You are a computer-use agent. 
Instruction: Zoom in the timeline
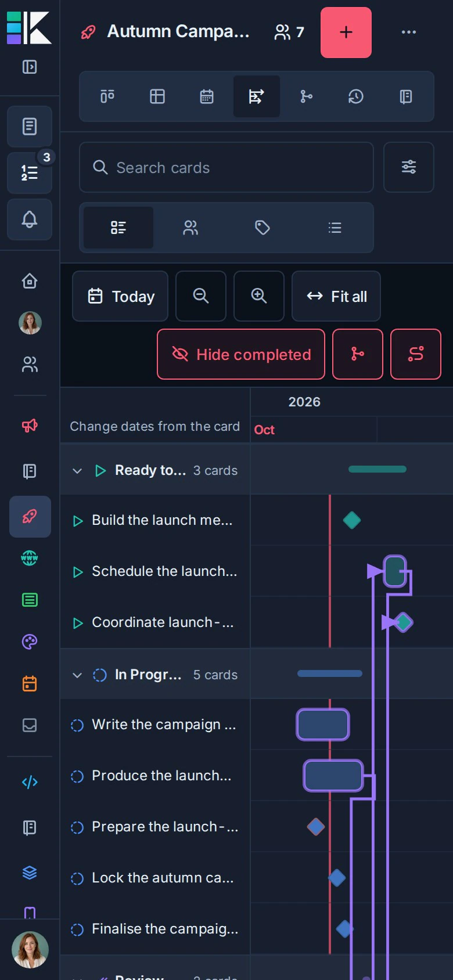point(259,296)
